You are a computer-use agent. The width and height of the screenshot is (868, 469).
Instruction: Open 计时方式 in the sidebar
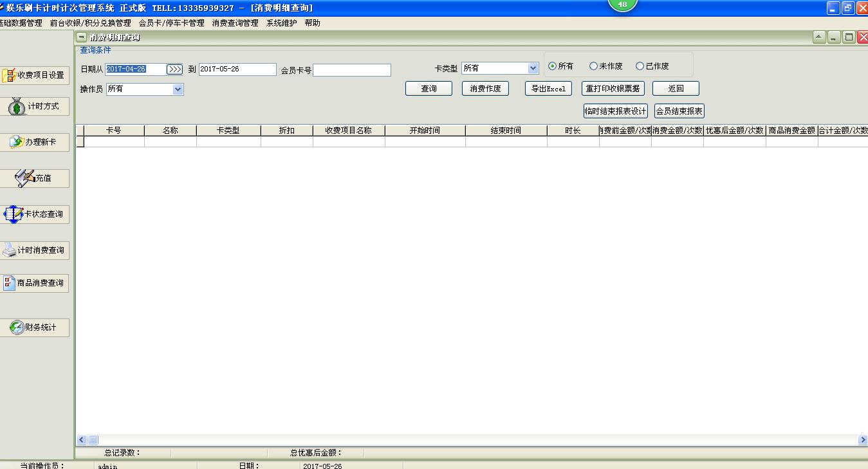(x=35, y=106)
